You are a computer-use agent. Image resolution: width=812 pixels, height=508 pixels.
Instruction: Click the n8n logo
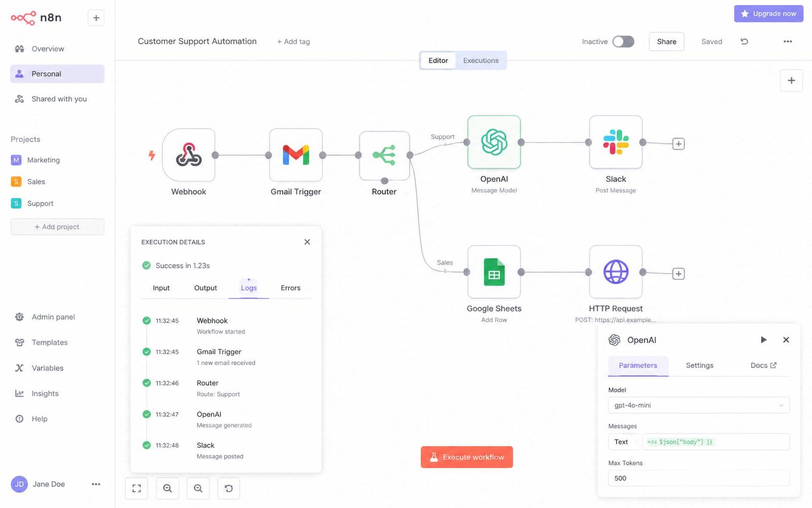pyautogui.click(x=36, y=18)
